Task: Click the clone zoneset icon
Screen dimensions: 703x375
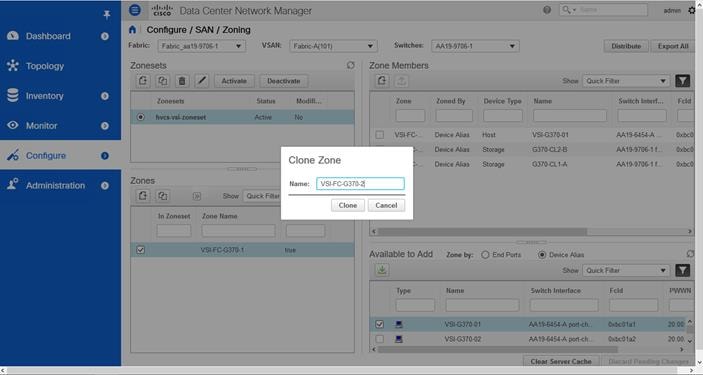Action: (162, 81)
